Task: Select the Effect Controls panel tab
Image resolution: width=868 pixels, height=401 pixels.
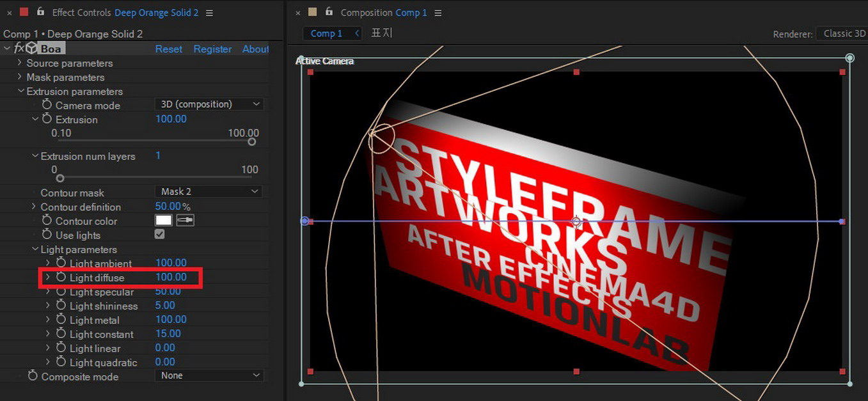Action: 125,13
